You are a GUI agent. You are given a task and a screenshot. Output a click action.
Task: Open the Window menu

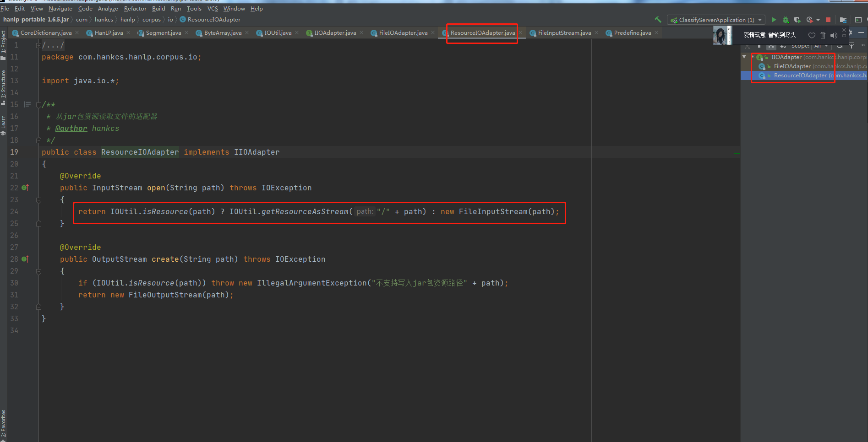click(x=234, y=8)
